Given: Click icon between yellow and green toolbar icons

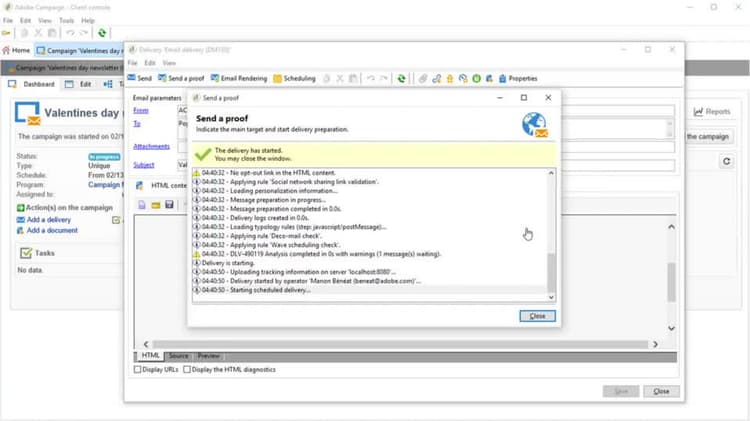Looking at the screenshot, I should [463, 78].
